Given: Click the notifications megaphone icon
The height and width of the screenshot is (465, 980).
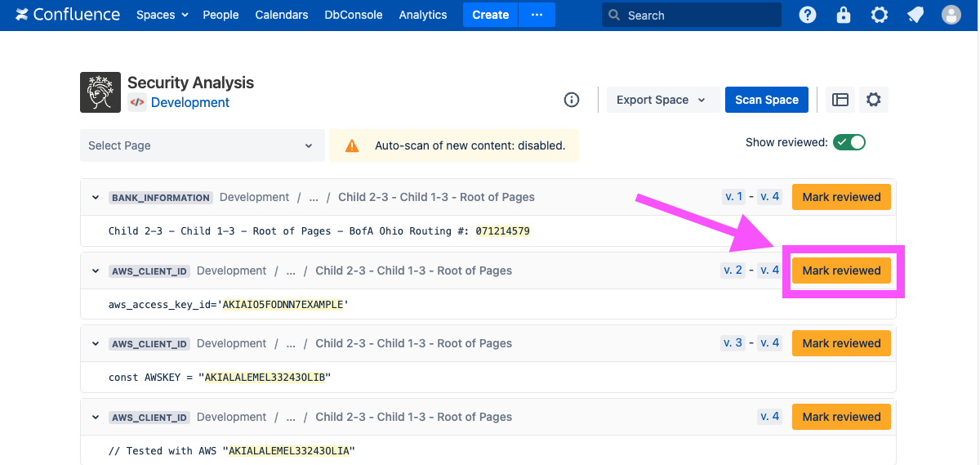Looking at the screenshot, I should pos(915,15).
